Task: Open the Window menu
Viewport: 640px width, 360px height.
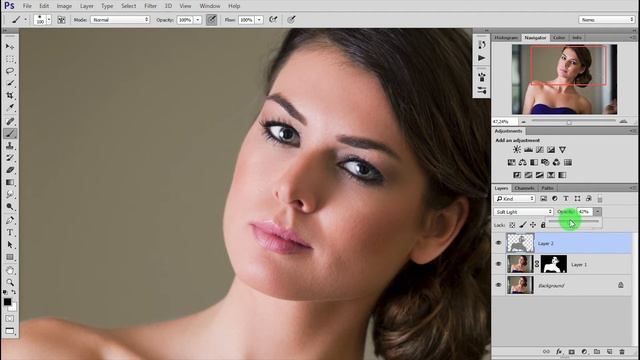Action: (210, 6)
